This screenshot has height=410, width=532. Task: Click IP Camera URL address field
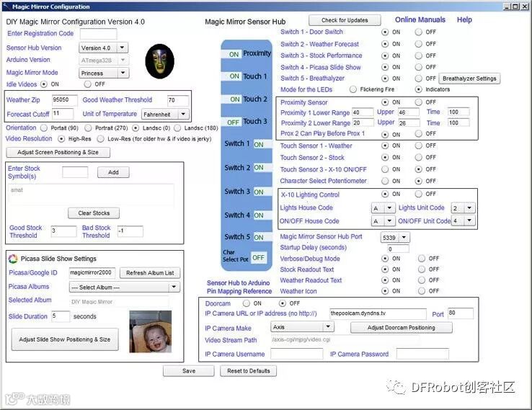[378, 313]
